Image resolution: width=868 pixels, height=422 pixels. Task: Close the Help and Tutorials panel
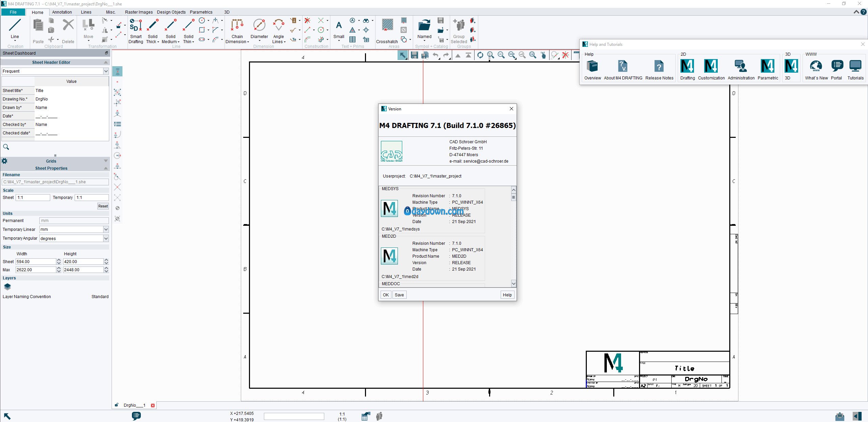(863, 44)
